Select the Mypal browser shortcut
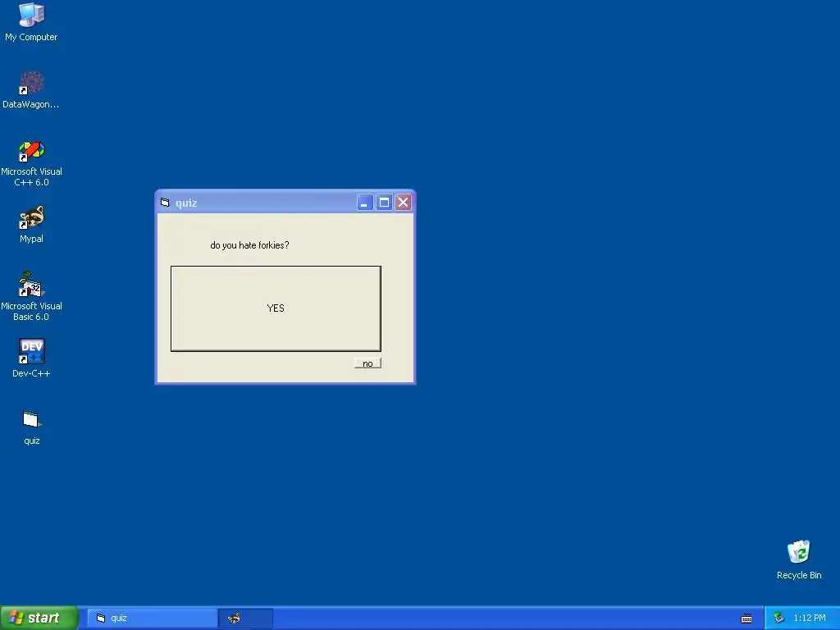 31,224
